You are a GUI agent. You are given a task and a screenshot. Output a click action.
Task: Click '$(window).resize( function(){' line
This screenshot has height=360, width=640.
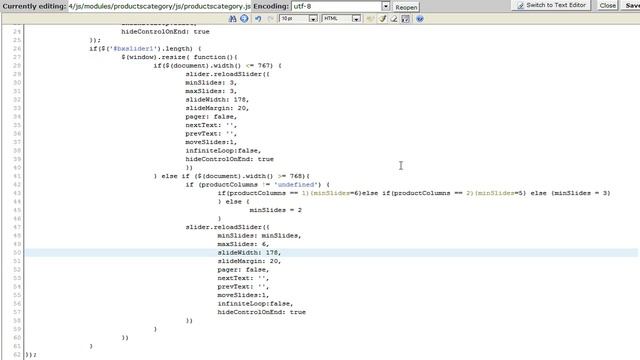[x=179, y=57]
